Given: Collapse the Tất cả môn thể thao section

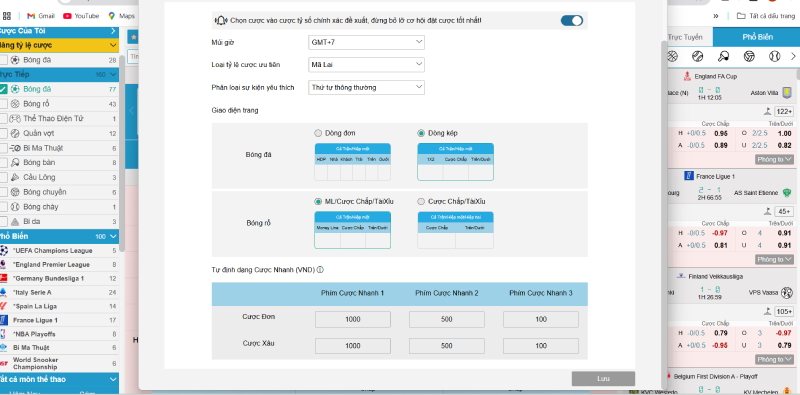Looking at the screenshot, I should 113,380.
